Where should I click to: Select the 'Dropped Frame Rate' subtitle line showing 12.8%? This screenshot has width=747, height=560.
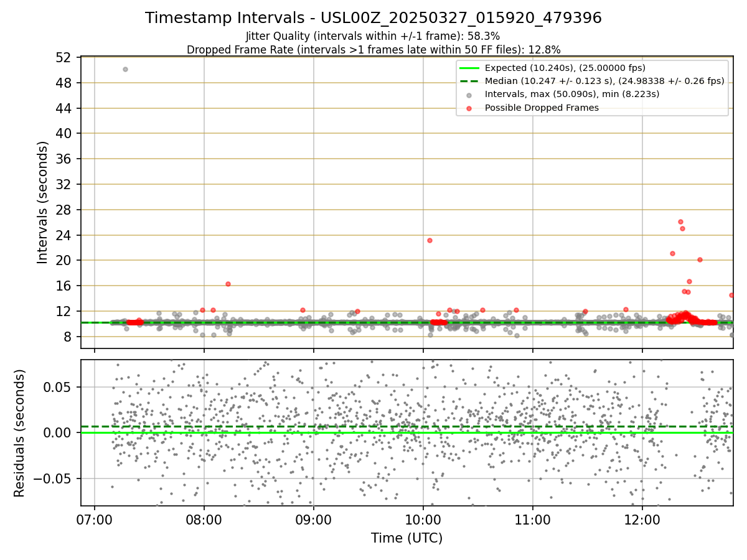click(374, 50)
